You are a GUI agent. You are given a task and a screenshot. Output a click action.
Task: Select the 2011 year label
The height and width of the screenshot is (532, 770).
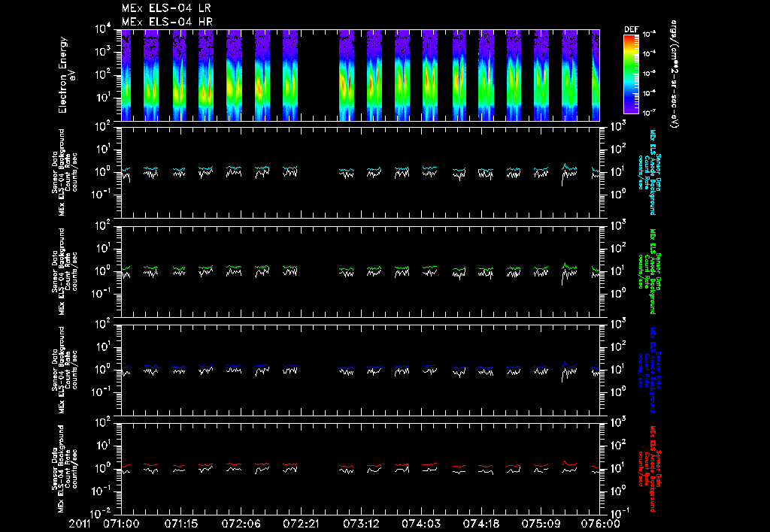[80, 524]
